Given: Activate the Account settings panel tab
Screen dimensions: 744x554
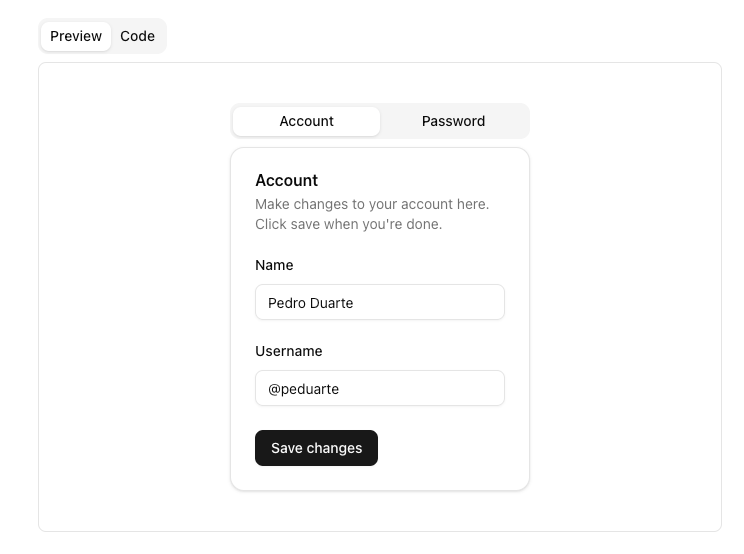Looking at the screenshot, I should pyautogui.click(x=306, y=121).
